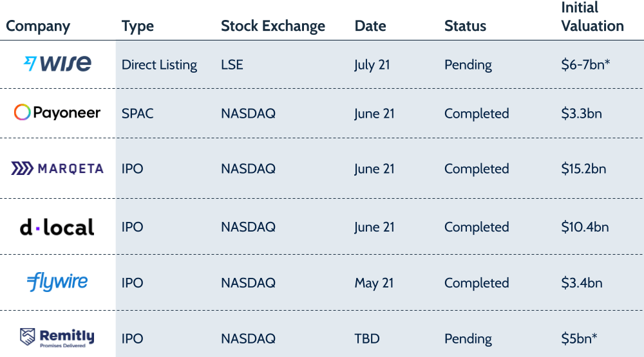Click the Payoneer logo
The width and height of the screenshot is (644, 357).
pyautogui.click(x=57, y=113)
